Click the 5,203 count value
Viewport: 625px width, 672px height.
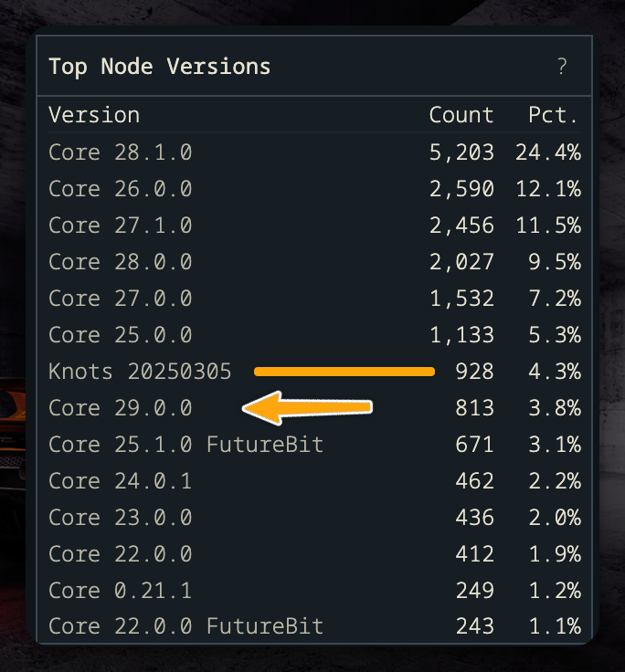pyautogui.click(x=461, y=152)
